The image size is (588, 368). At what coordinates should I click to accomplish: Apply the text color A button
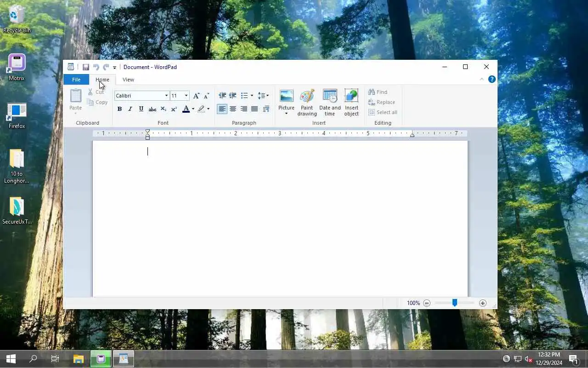(x=186, y=109)
